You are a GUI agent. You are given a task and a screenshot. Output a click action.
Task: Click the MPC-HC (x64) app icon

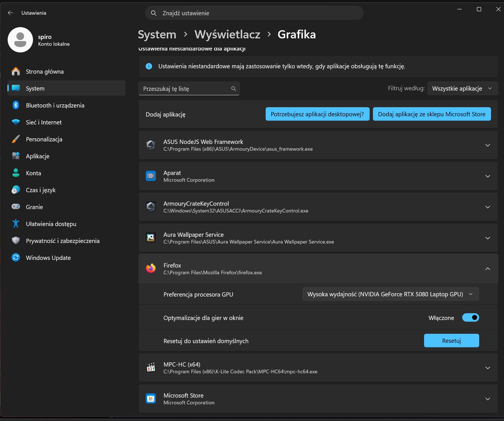[151, 368]
